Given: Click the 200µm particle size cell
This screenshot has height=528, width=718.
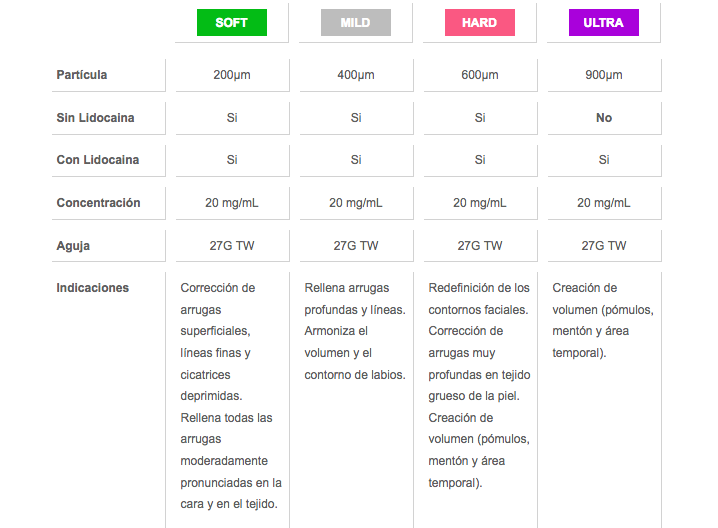Looking at the screenshot, I should click(232, 75).
